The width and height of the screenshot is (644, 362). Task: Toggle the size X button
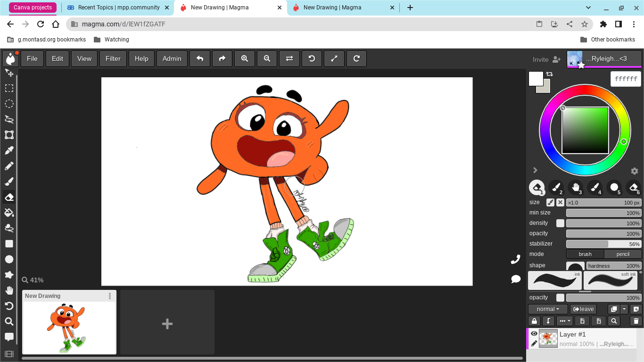560,203
